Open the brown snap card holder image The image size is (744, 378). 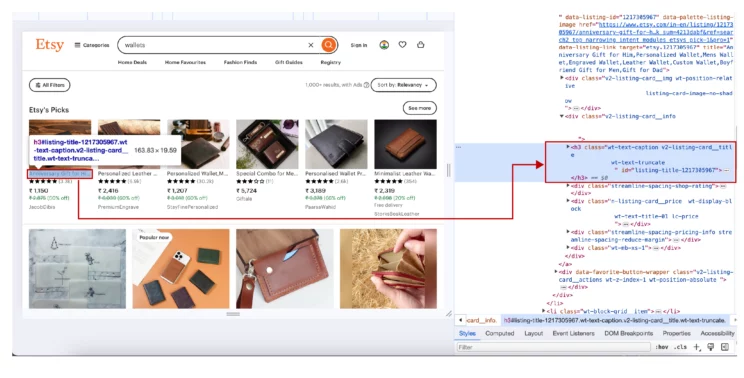285,269
